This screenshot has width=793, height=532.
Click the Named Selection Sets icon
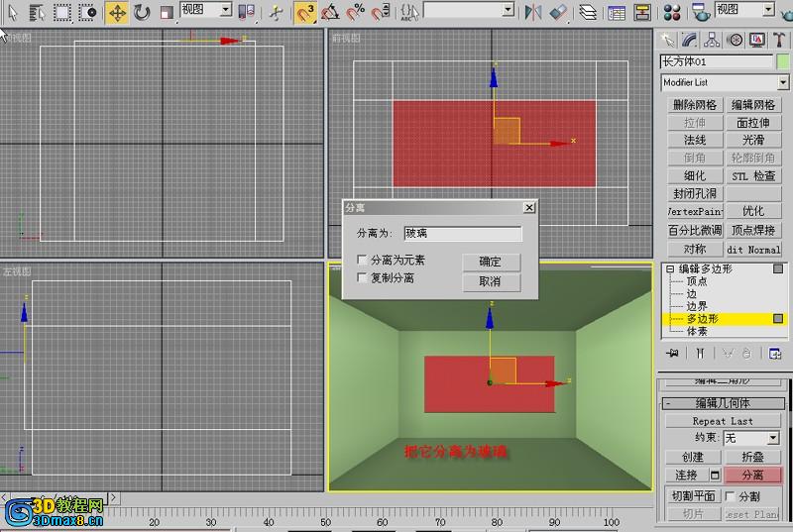409,12
